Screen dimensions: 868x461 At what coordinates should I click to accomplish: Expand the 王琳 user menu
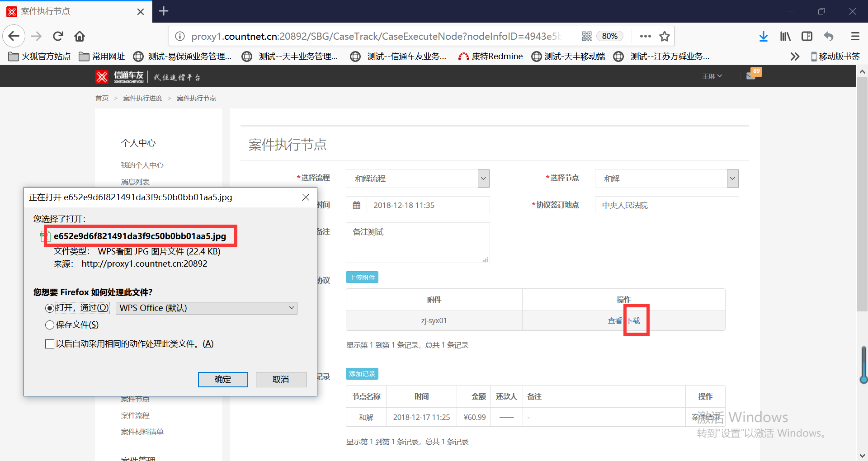(x=712, y=76)
